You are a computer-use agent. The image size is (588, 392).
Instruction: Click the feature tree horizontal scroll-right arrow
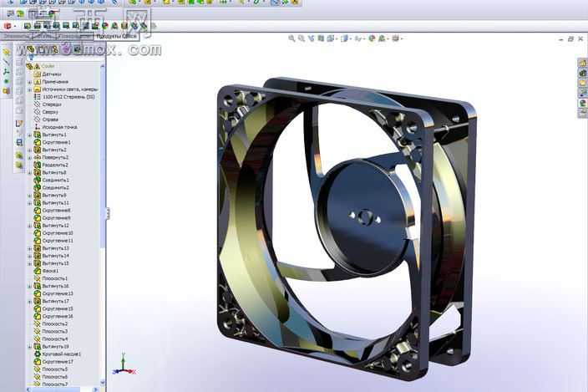coord(95,389)
